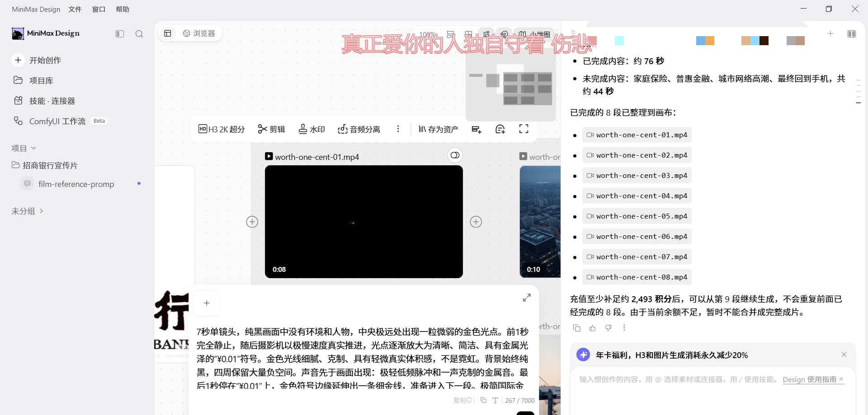Open 技能 · 连接器 section
The height and width of the screenshot is (415, 868).
tap(44, 101)
